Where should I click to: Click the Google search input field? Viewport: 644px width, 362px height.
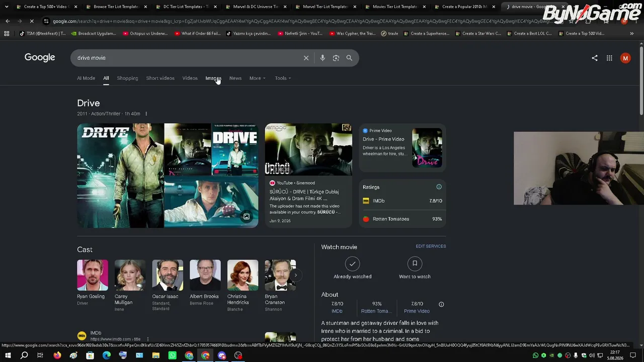[187, 58]
